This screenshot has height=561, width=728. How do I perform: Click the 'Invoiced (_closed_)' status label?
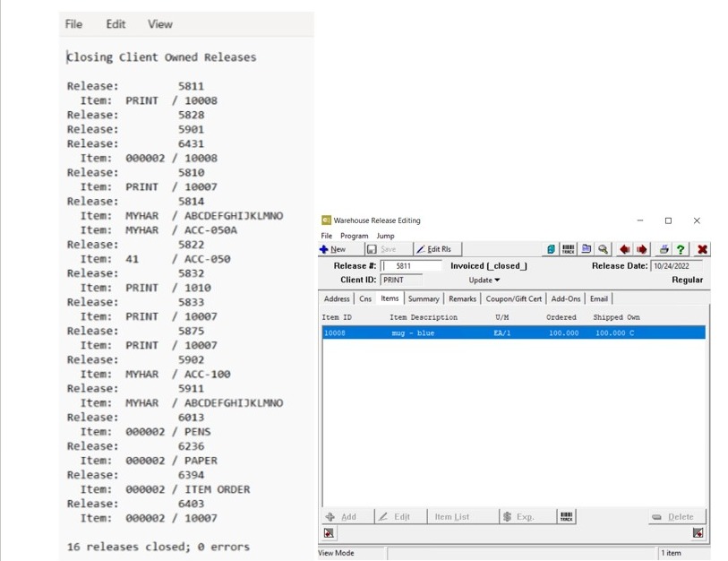[489, 266]
